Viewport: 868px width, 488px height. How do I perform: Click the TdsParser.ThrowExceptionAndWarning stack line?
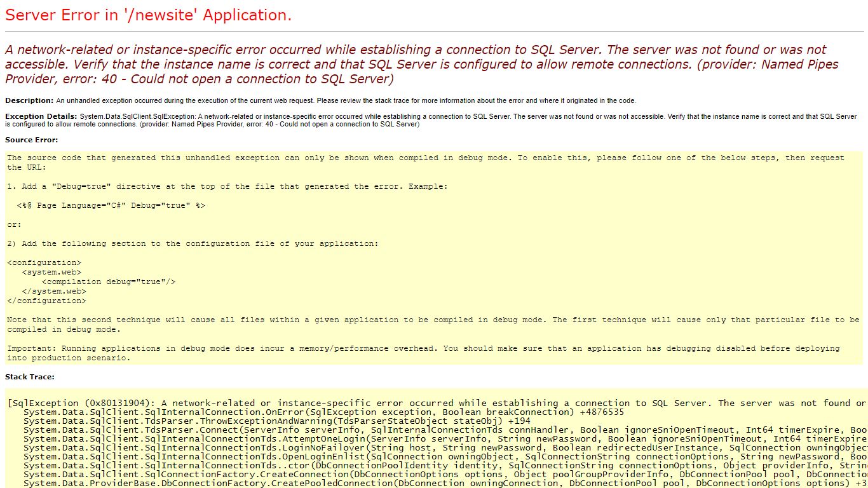(x=277, y=421)
